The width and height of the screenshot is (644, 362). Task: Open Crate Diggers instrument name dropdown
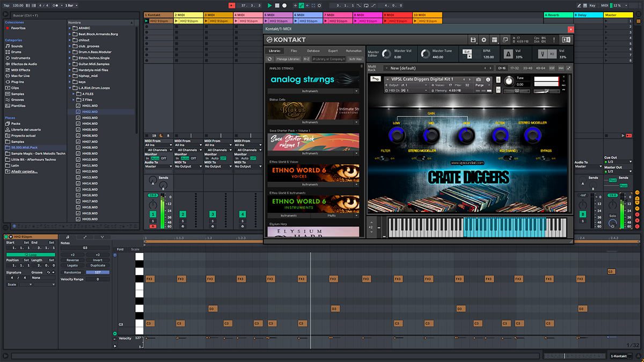387,79
